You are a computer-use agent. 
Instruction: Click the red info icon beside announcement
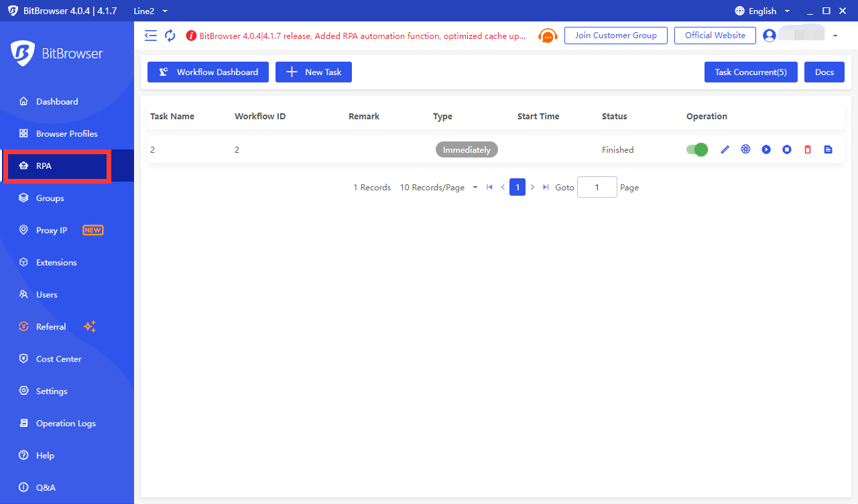tap(191, 36)
